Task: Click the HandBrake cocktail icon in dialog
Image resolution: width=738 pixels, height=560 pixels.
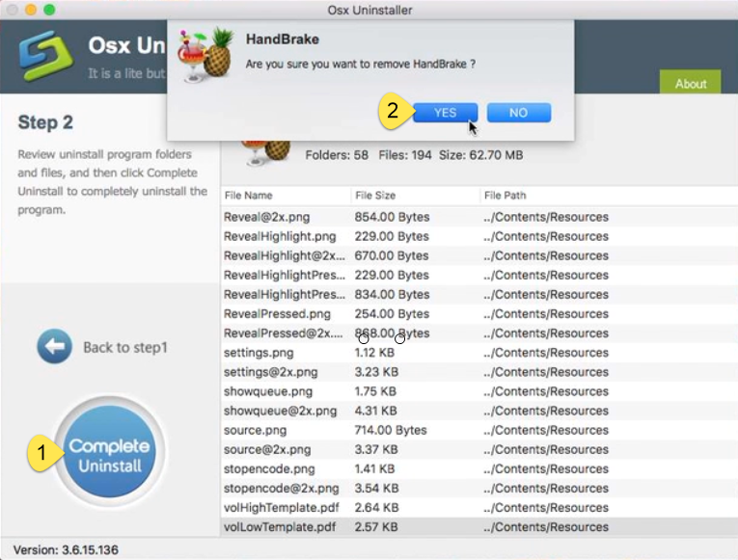Action: (205, 54)
